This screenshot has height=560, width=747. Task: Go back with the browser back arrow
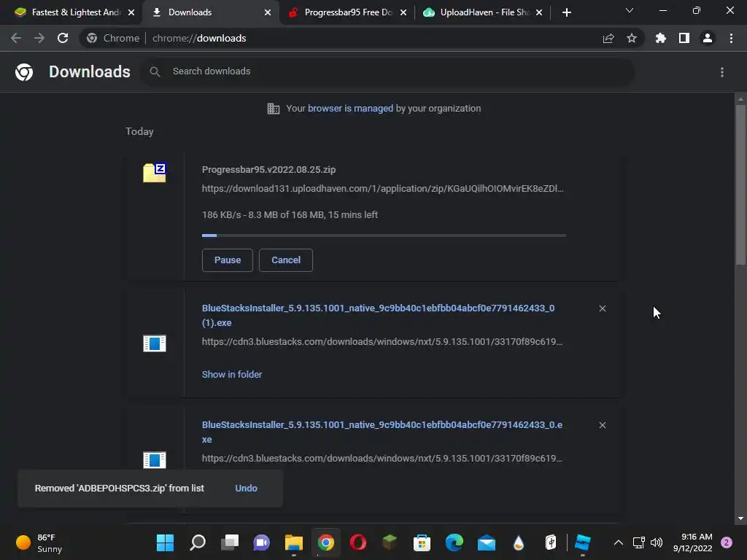pos(16,38)
